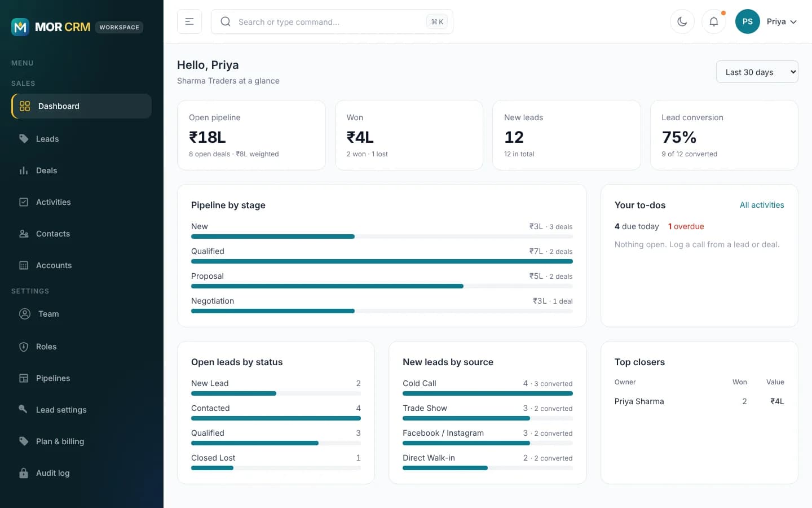Click the MOR CRM logo icon
The height and width of the screenshot is (508, 812).
[20, 27]
